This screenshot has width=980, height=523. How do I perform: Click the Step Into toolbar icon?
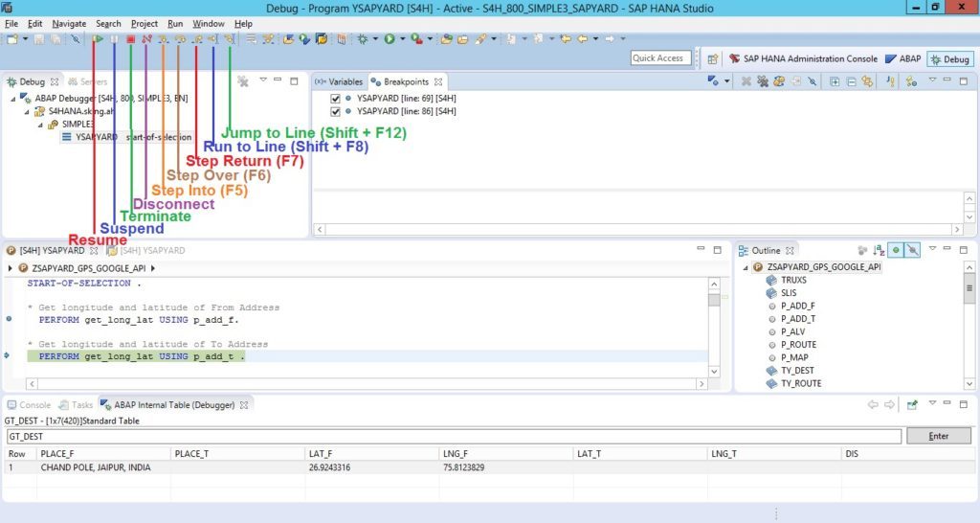point(163,39)
